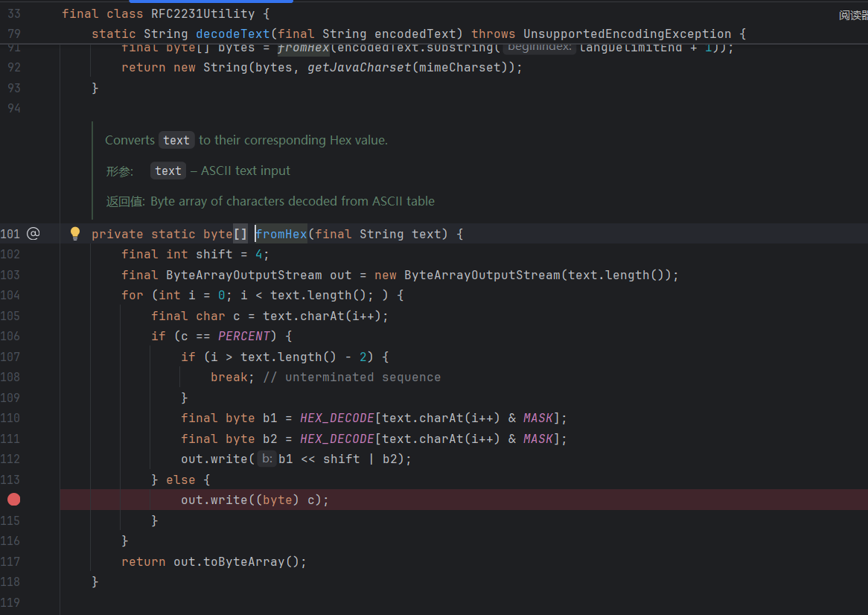Click text.charAt(i++) on line 105
The image size is (868, 615).
[322, 316]
